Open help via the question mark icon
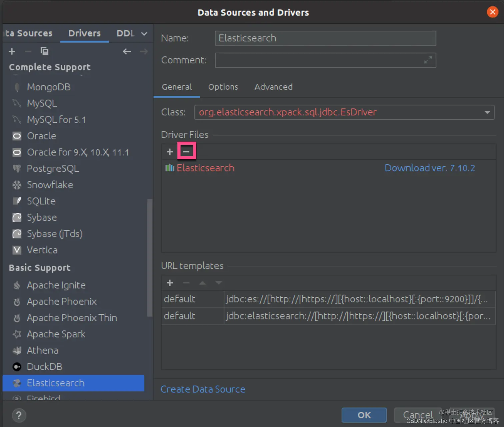504x427 pixels. pos(19,415)
